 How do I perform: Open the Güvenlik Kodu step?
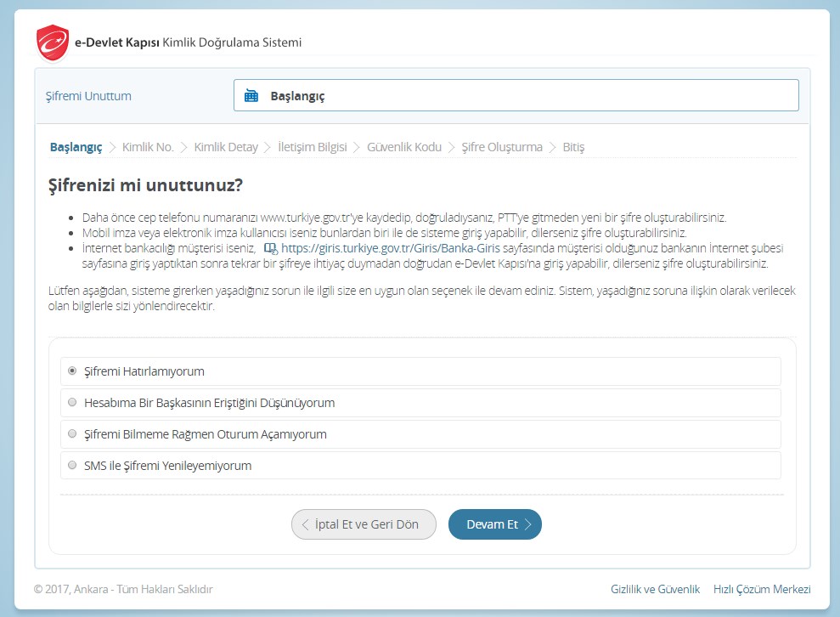point(404,147)
